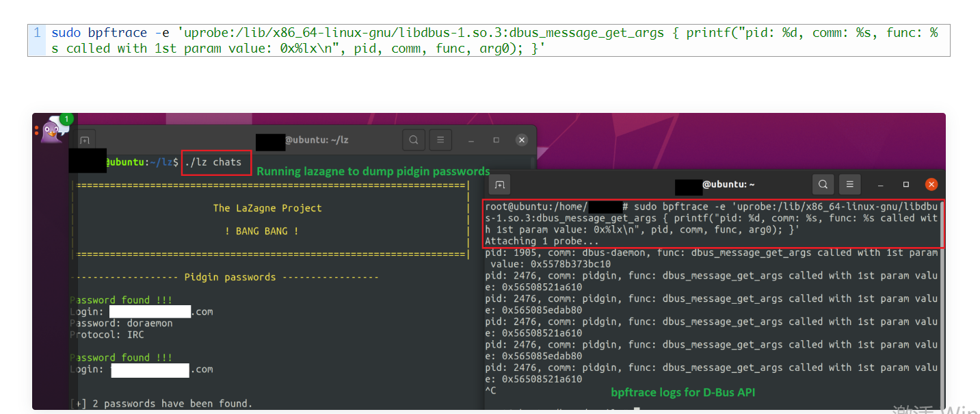This screenshot has height=414, width=980.
Task: Click search icon in bpftrace terminal
Action: (x=823, y=184)
